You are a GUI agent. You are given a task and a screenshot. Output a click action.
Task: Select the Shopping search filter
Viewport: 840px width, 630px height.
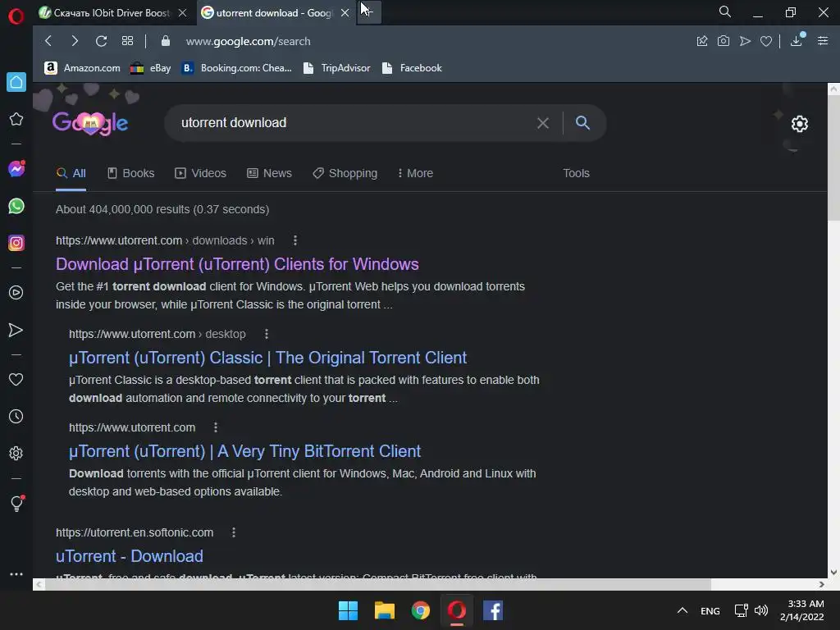click(345, 173)
